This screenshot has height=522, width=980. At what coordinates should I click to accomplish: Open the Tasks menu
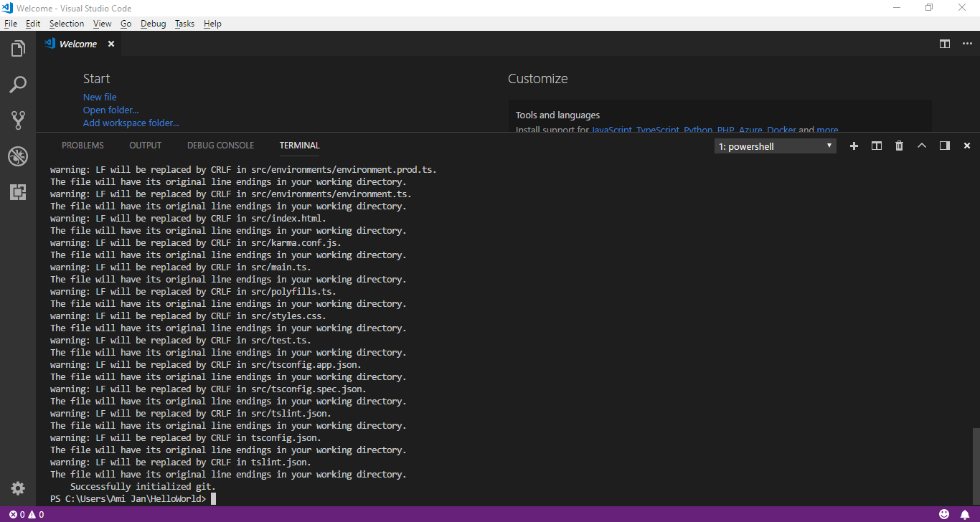184,24
